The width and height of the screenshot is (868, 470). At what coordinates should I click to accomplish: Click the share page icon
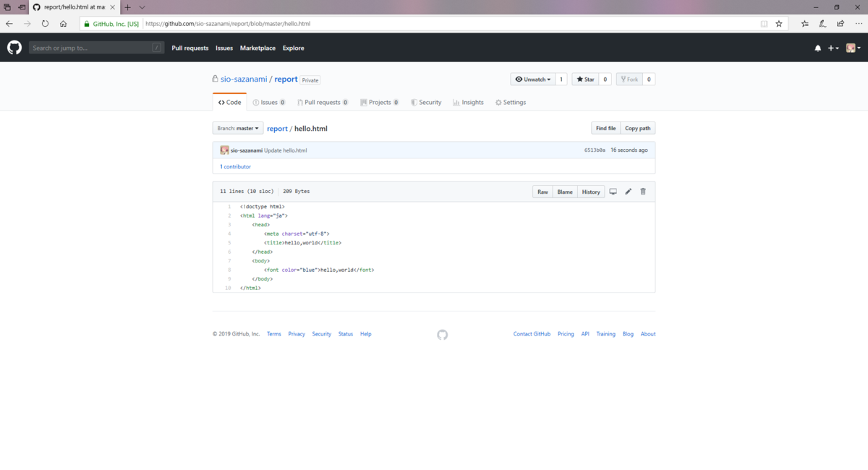point(840,23)
